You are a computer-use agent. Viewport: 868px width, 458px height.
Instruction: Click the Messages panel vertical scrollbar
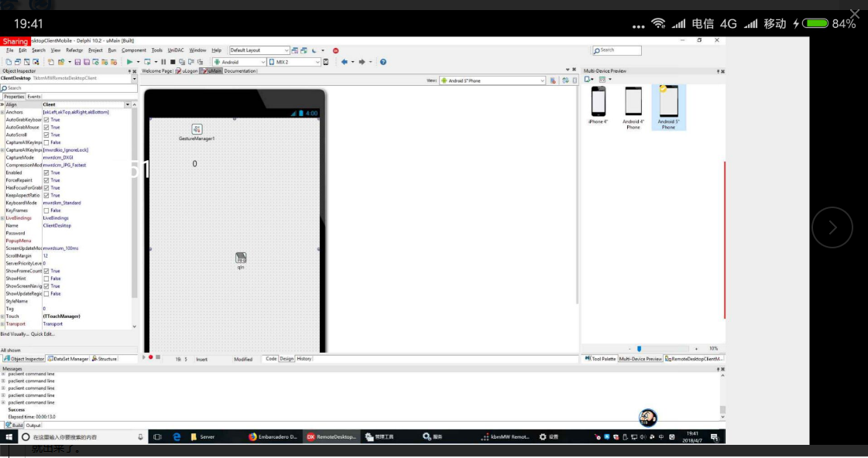point(722,395)
